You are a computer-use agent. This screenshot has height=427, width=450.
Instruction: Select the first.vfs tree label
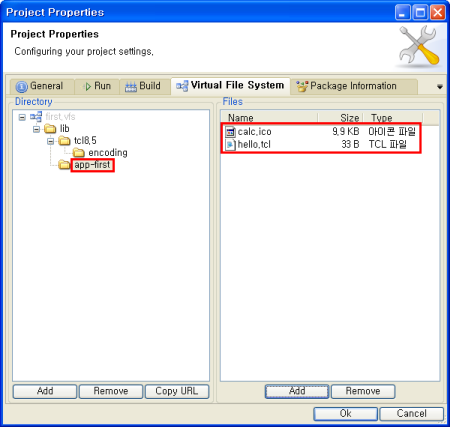(60, 117)
